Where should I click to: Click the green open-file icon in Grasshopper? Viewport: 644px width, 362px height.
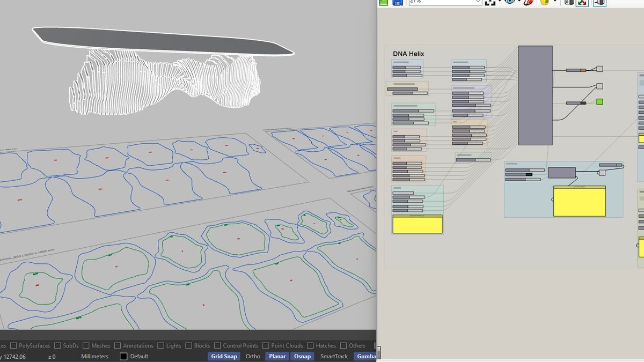[384, 2]
